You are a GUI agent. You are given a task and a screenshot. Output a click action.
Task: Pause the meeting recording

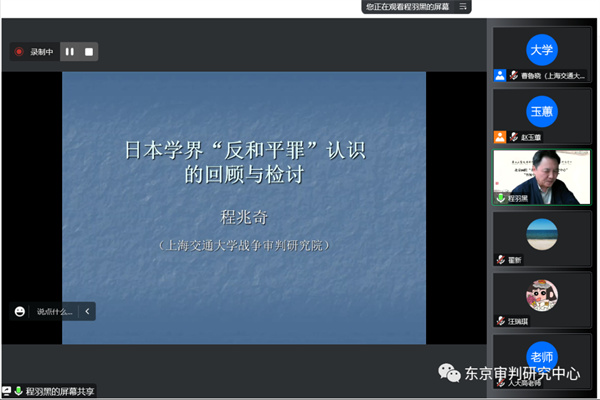tap(70, 51)
